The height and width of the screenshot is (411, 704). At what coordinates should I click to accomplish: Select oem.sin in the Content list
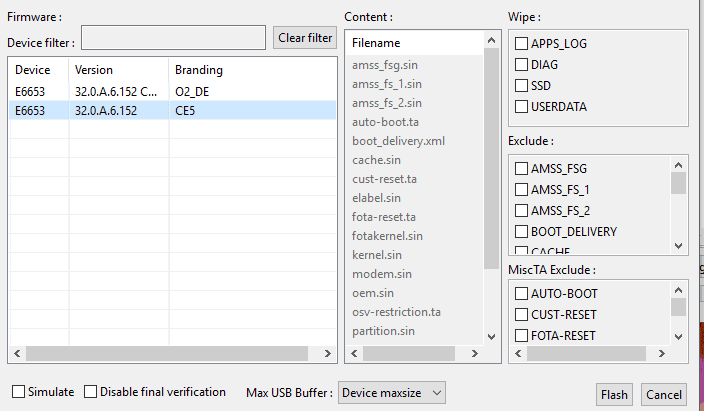pos(373,292)
